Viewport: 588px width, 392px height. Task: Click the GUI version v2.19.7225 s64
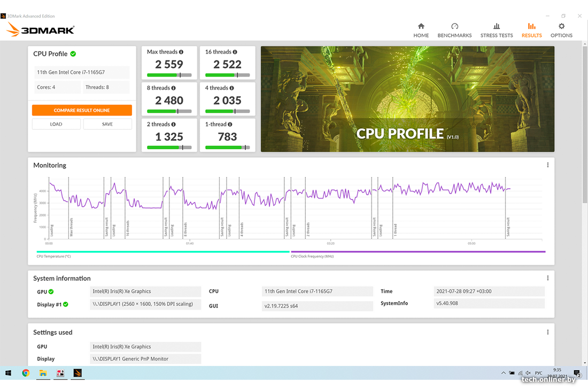point(317,306)
